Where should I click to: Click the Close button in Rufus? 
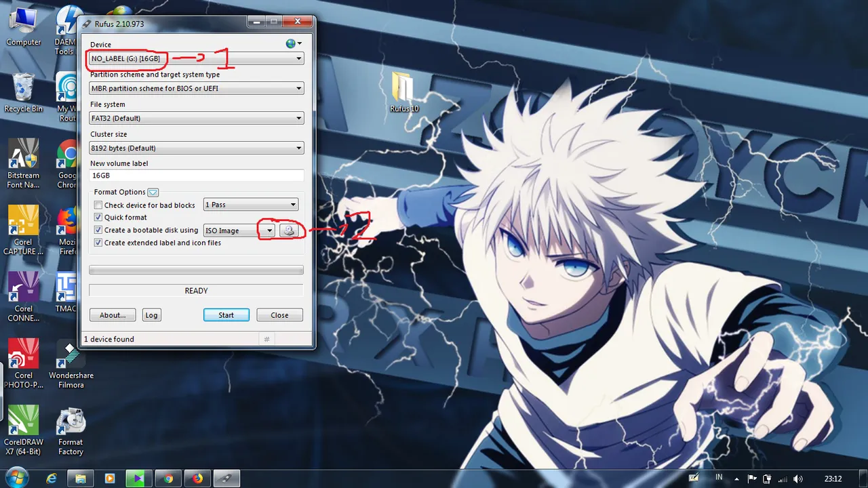[279, 315]
